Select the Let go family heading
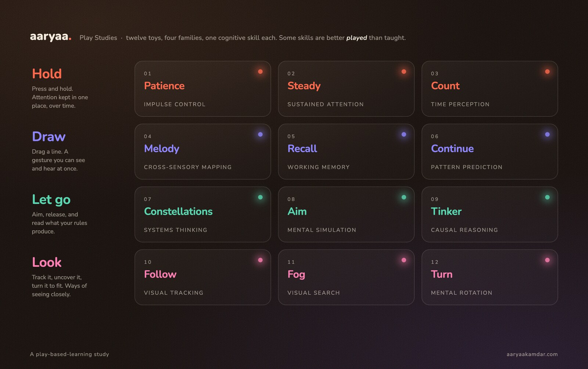This screenshot has width=588, height=369. tap(51, 200)
